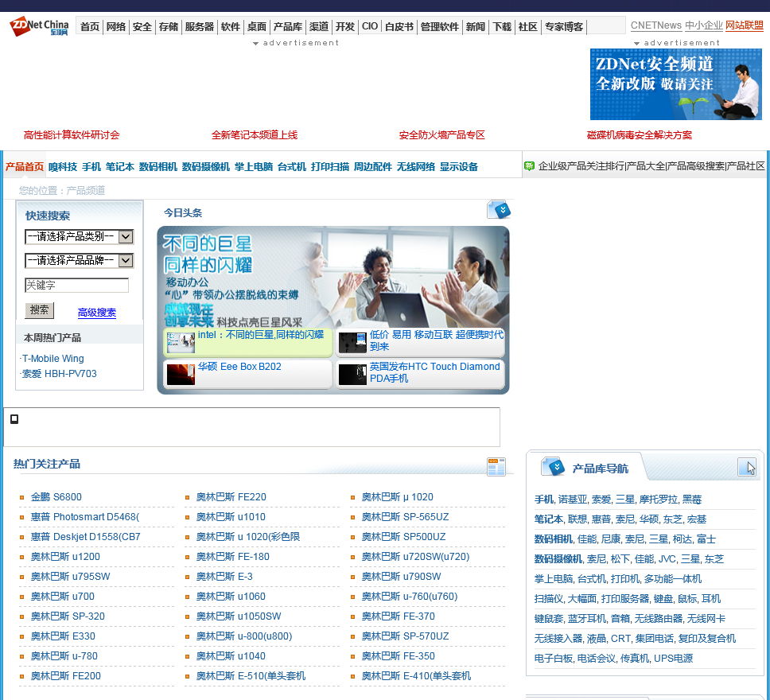770x700 pixels.
Task: Open the 金鹏 S6800 product link
Action: pos(56,497)
